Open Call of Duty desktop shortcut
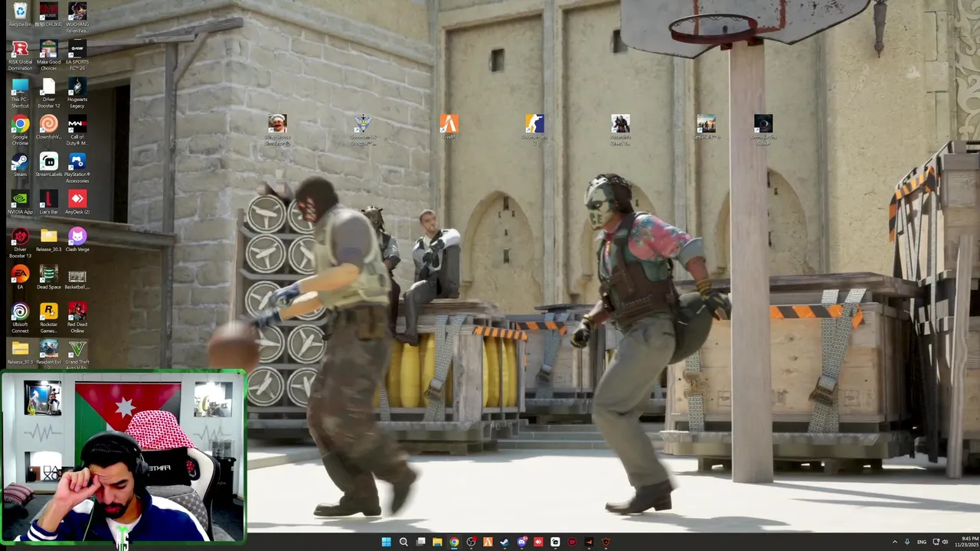The width and height of the screenshot is (980, 551). [77, 131]
